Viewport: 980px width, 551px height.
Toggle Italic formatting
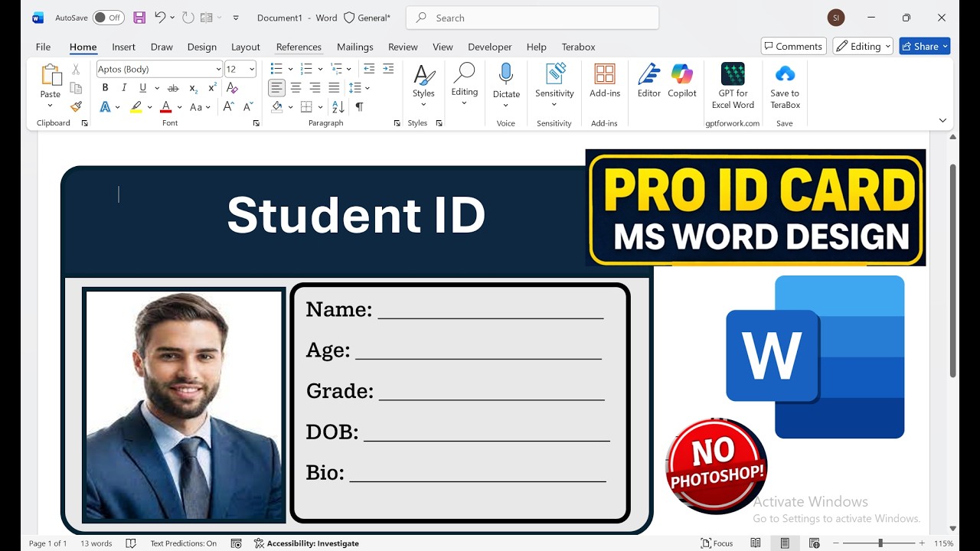pyautogui.click(x=124, y=88)
